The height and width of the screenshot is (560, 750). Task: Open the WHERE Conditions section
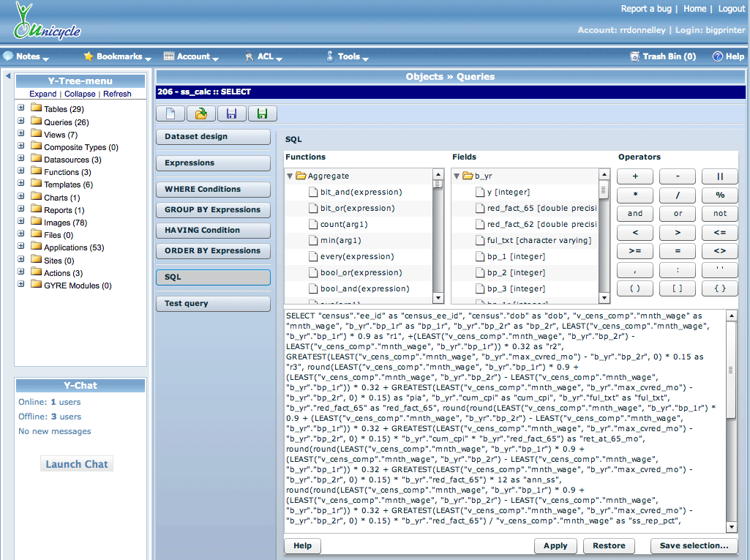[x=213, y=190]
